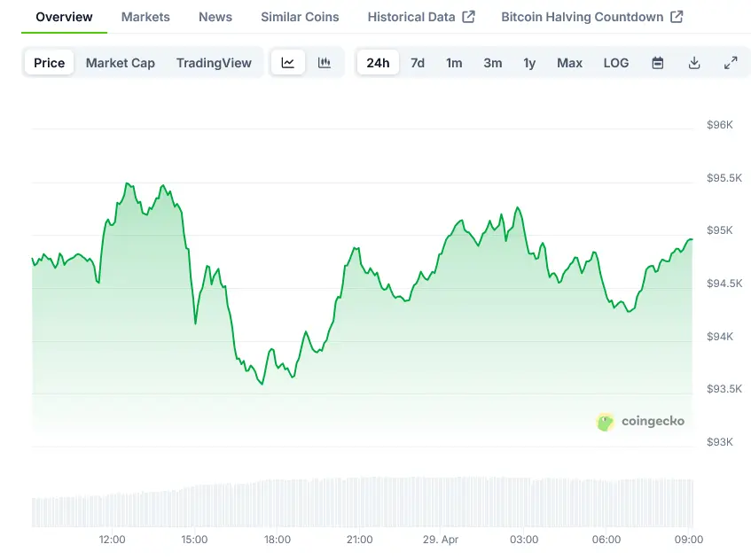Open Historical Data external link

pyautogui.click(x=421, y=17)
